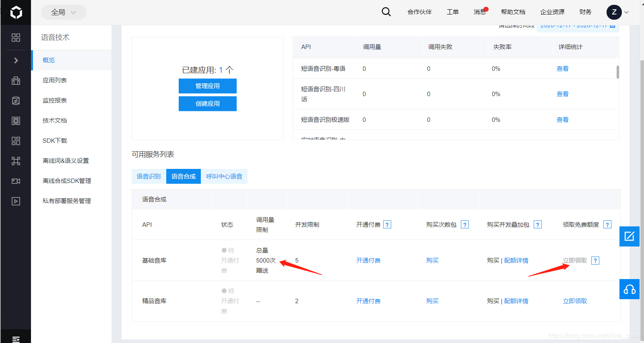Switch to the 语音合成 tab

tap(184, 177)
